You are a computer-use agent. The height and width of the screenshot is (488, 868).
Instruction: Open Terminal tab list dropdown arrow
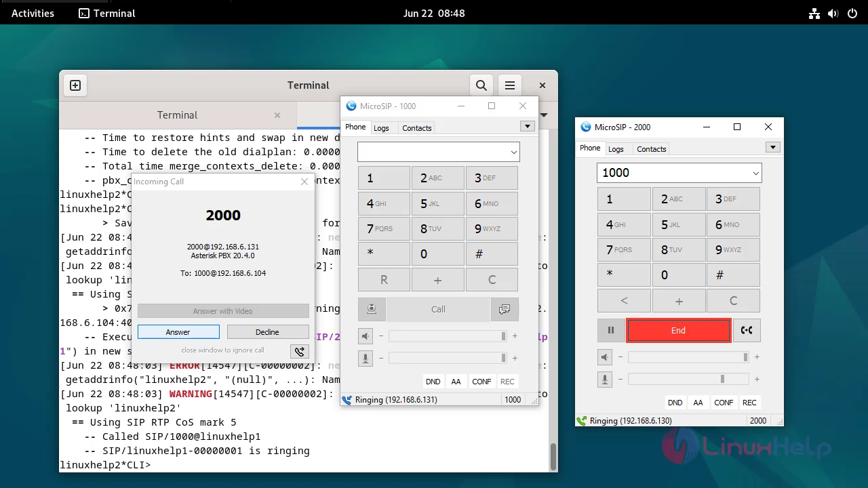tap(543, 115)
